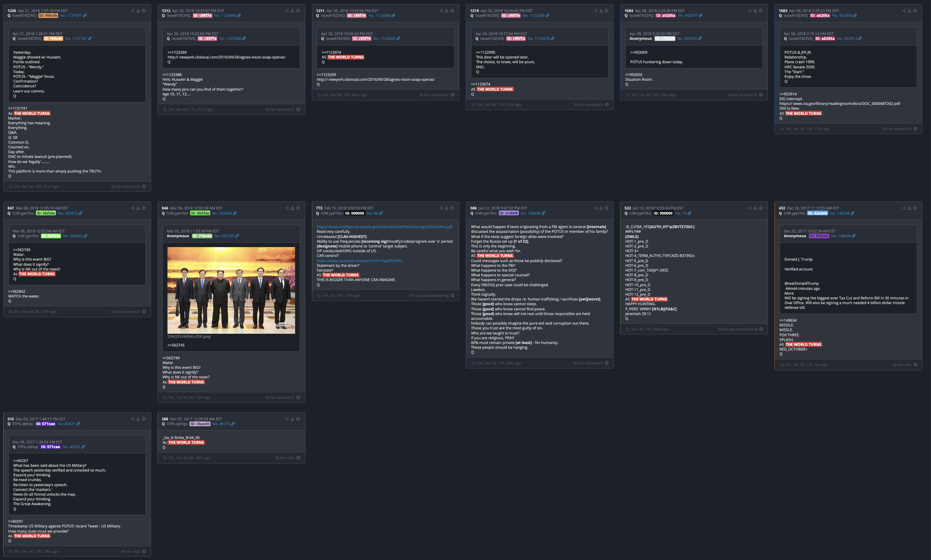The width and height of the screenshot is (931, 560).
Task: Open post number link No. 1123388 in post 1211 header
Action: (x=379, y=15)
